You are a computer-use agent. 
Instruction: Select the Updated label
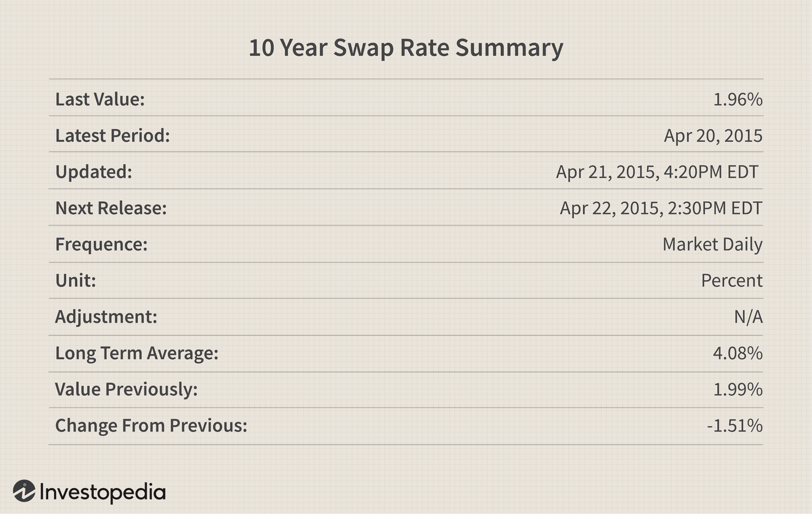click(94, 172)
